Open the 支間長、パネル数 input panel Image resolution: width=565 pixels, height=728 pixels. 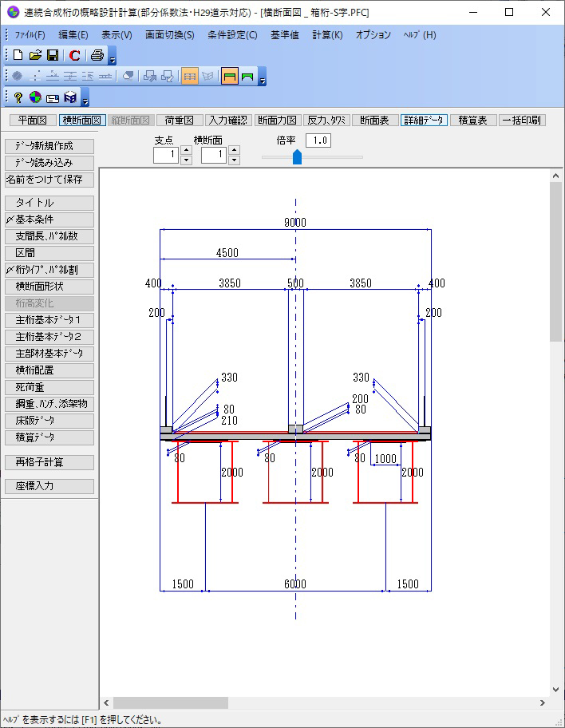coord(49,236)
